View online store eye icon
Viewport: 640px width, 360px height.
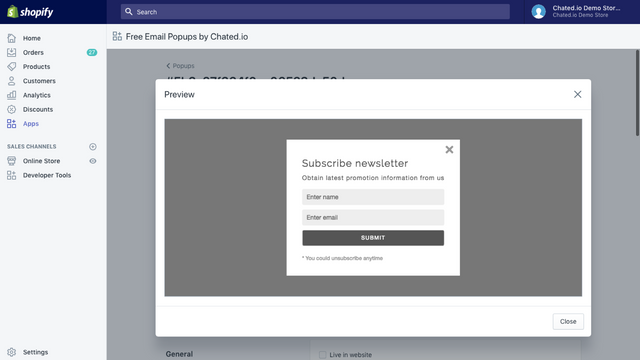tap(93, 161)
